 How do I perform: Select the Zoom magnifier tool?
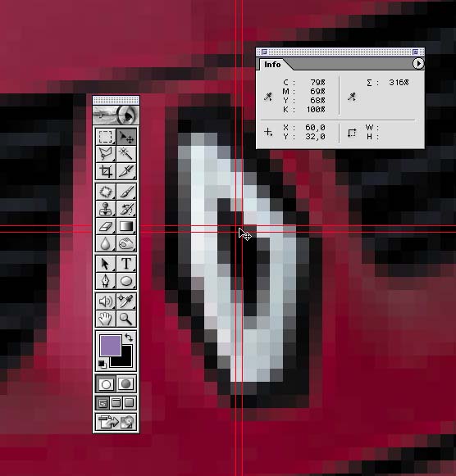tap(126, 319)
